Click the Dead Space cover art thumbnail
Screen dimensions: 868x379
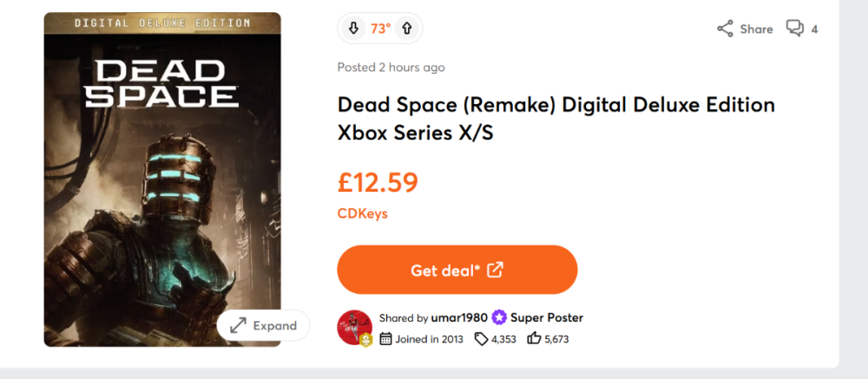[162, 173]
